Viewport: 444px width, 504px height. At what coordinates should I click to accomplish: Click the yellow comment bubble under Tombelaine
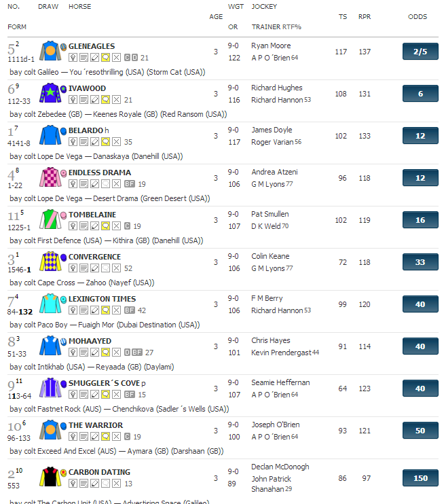105,226
